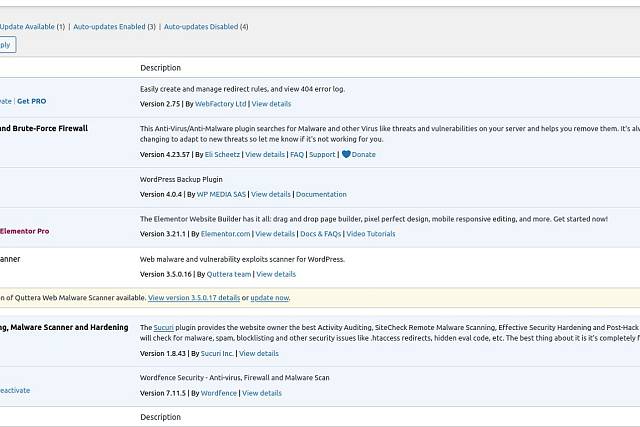Image resolution: width=640 pixels, height=427 pixels.
Task: Click 'Web malware and vulnerability exploits scanner' description
Action: coord(242,259)
